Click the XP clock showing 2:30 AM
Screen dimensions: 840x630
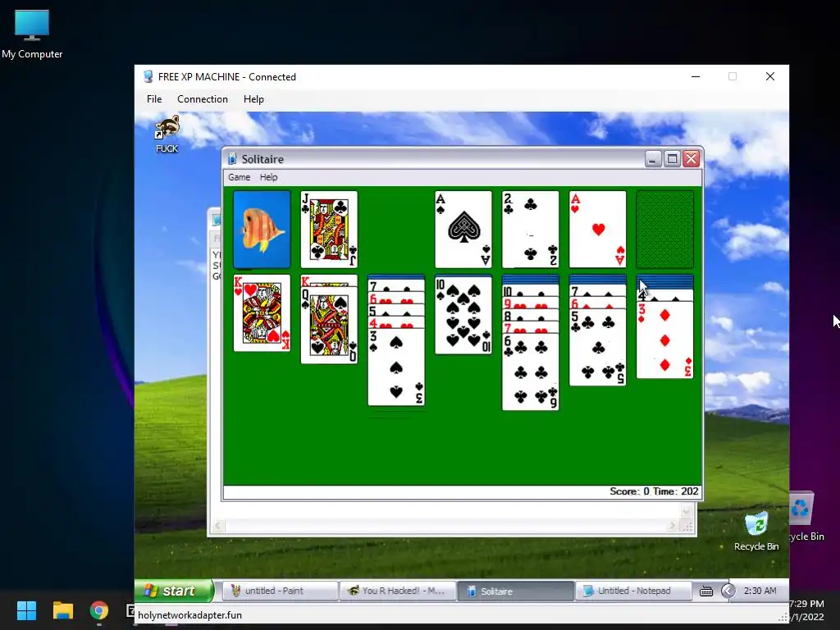click(x=760, y=591)
